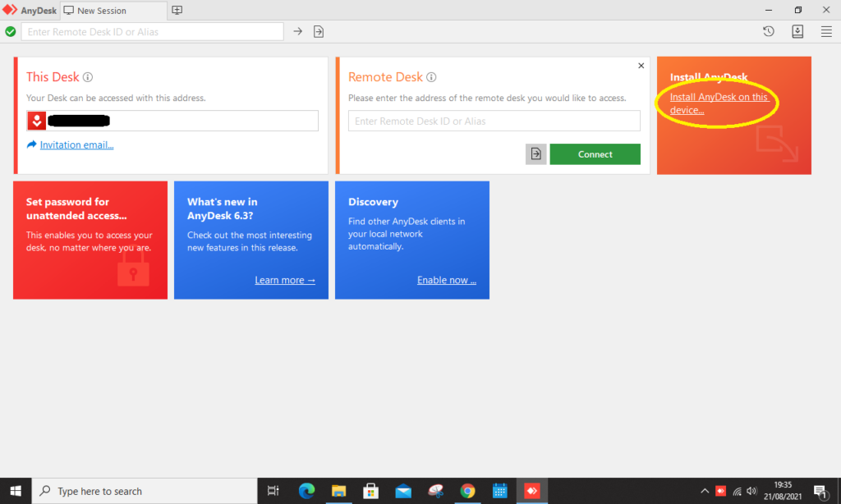The image size is (841, 504).
Task: Click Enable now in Discovery tile
Action: 447,280
